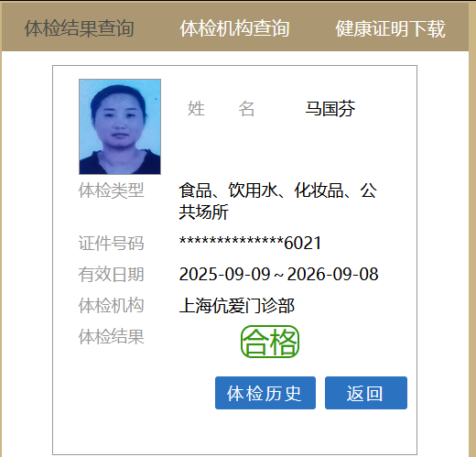The width and height of the screenshot is (476, 457).
Task: Click the green 合格 result badge
Action: (x=270, y=342)
